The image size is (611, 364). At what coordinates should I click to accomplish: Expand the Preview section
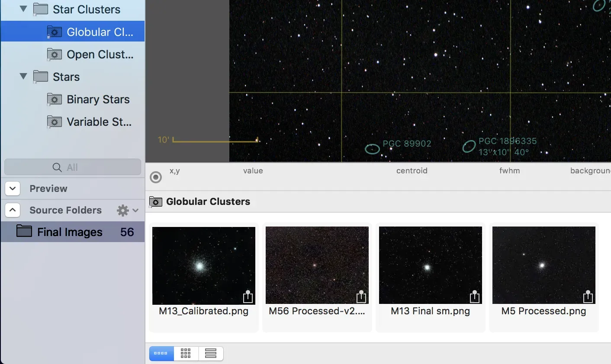[12, 188]
